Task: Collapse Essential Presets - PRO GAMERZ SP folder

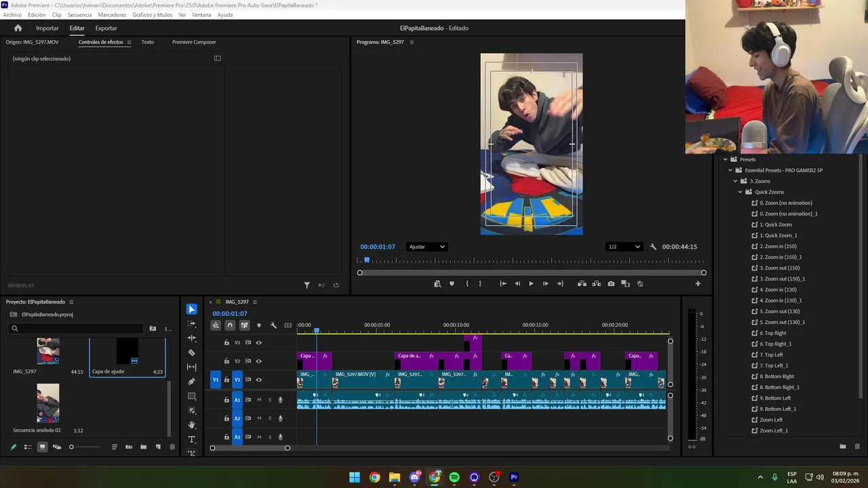Action: click(x=730, y=170)
